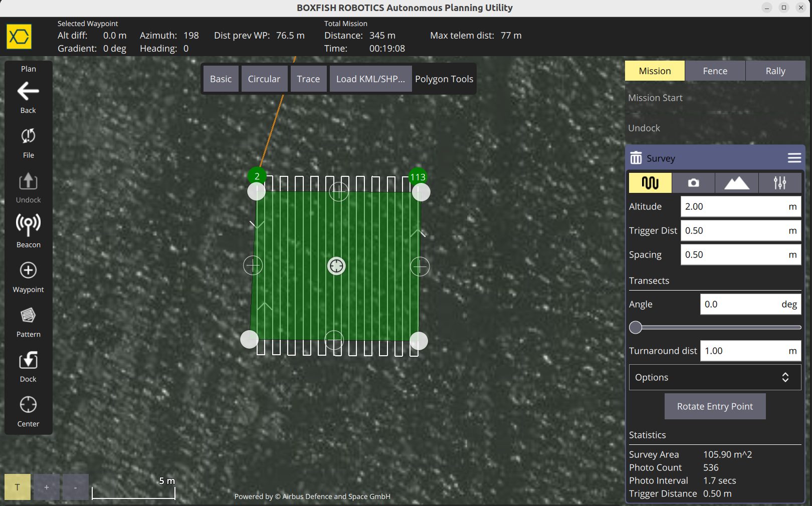Select the Waypoint tool
The width and height of the screenshot is (812, 506).
click(x=28, y=271)
